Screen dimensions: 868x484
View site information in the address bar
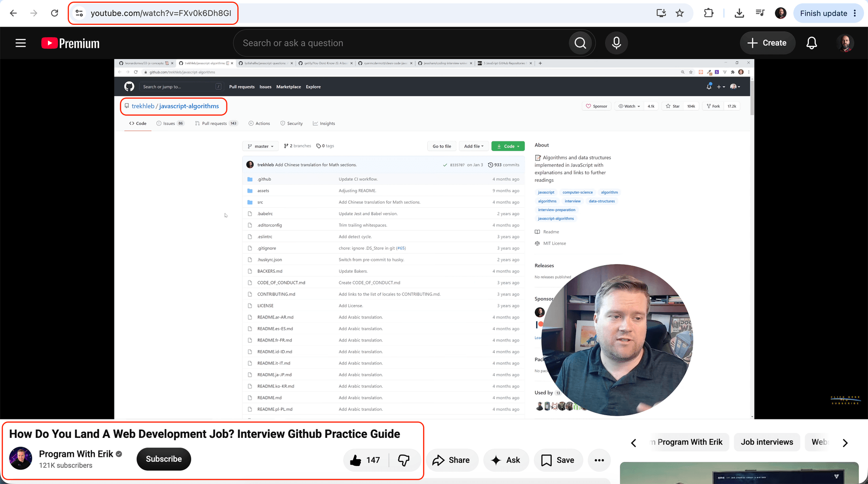pyautogui.click(x=79, y=13)
